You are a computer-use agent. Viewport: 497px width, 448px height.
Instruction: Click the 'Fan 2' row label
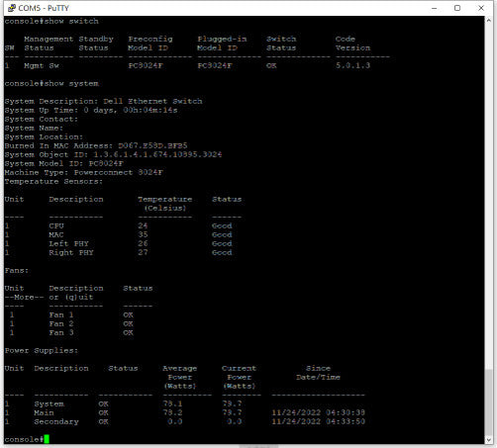(x=61, y=323)
